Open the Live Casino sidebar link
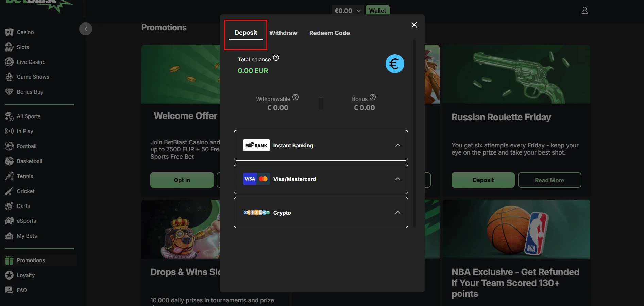644x306 pixels. pos(31,62)
